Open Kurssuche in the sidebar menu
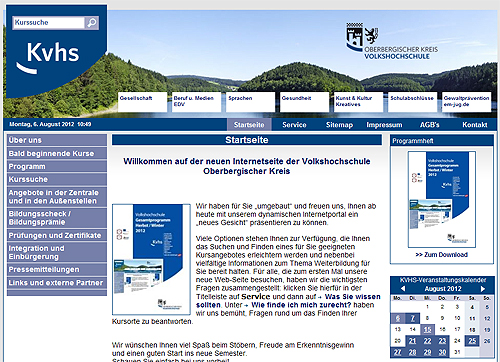The image size is (500, 362). (x=57, y=179)
